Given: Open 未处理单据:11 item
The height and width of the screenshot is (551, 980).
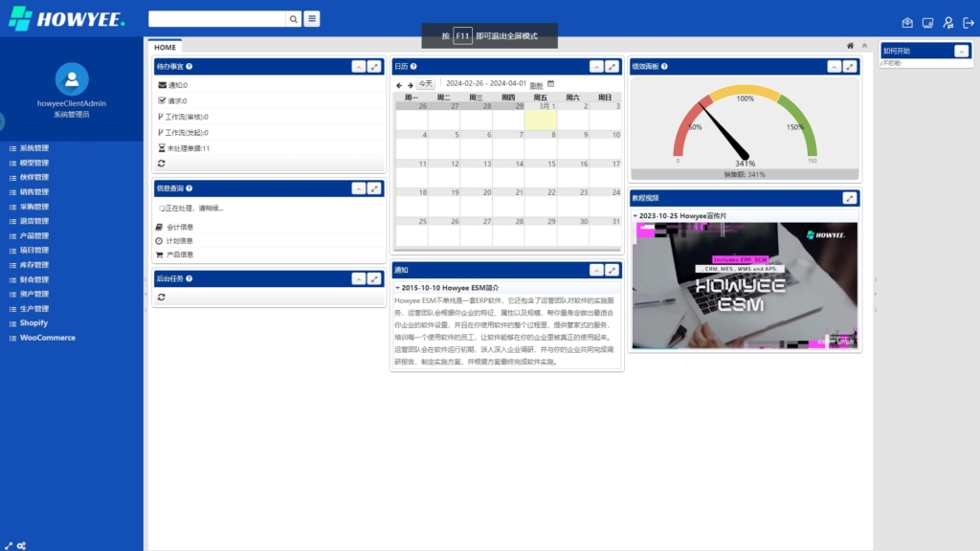Looking at the screenshot, I should pos(189,148).
